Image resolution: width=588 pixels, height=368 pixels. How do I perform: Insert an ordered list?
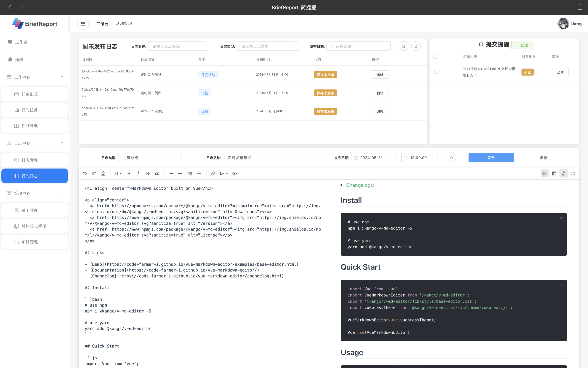pos(180,173)
